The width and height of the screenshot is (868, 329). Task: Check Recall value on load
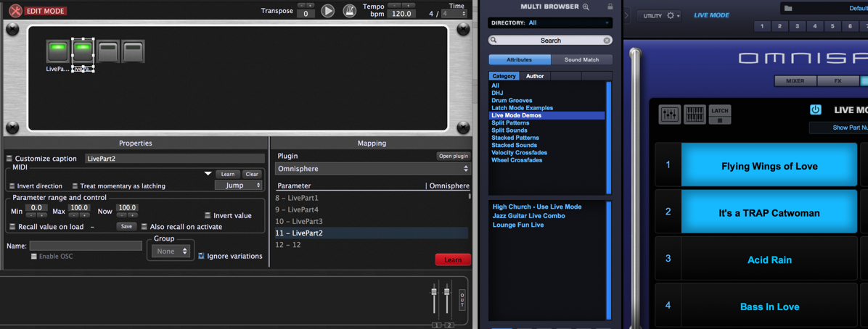click(x=13, y=227)
